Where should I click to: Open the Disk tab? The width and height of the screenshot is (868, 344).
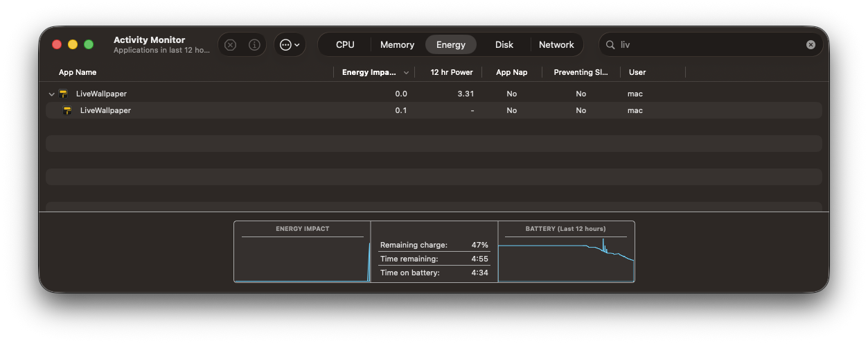pyautogui.click(x=504, y=44)
